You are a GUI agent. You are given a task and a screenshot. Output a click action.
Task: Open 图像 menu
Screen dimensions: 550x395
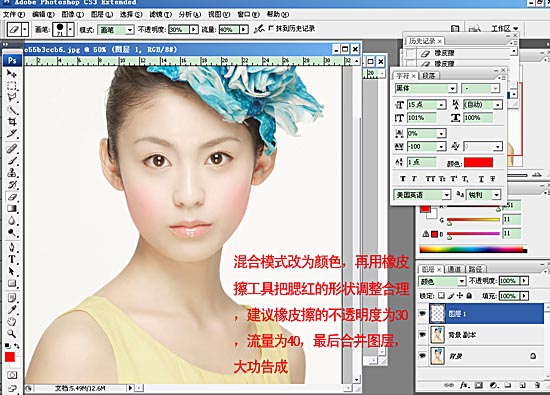coord(73,14)
